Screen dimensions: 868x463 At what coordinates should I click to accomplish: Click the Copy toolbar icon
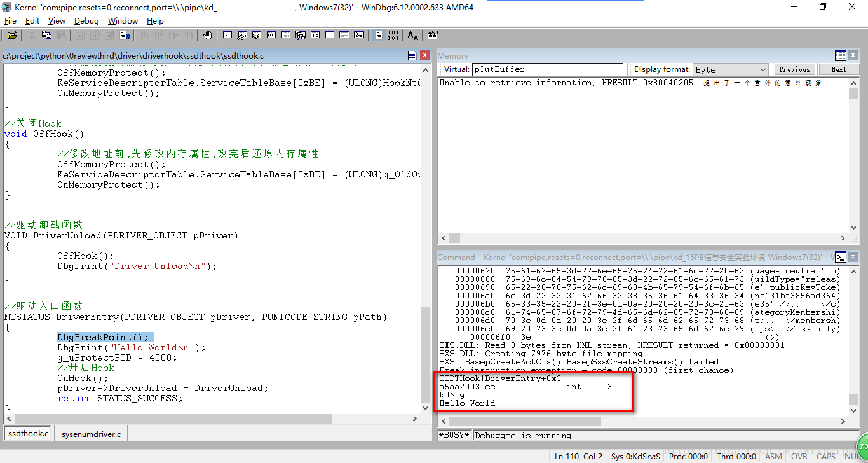(46, 35)
